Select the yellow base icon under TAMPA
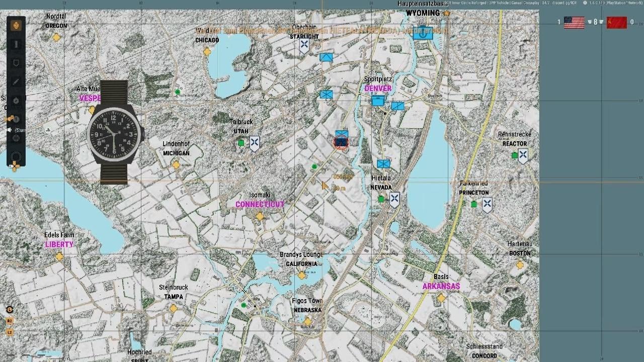This screenshot has height=362, width=644. coord(174,308)
